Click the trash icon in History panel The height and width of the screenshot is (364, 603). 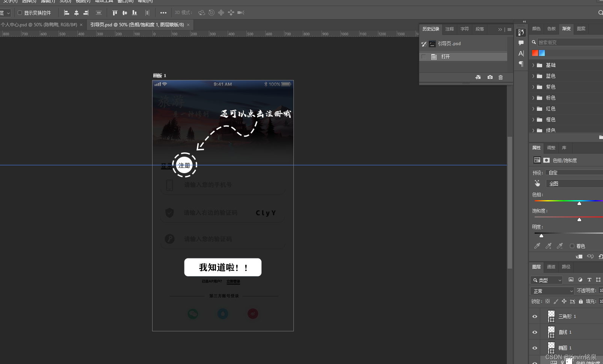tap(501, 77)
